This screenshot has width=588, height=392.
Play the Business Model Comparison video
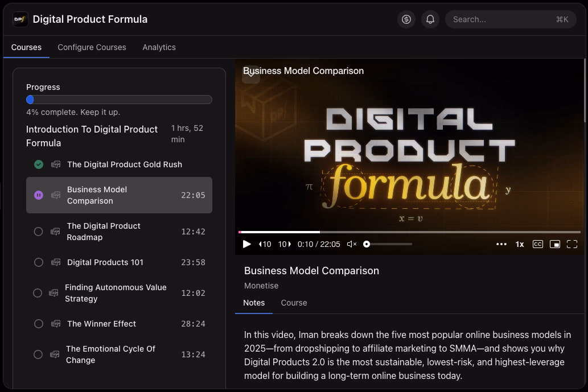coord(246,244)
